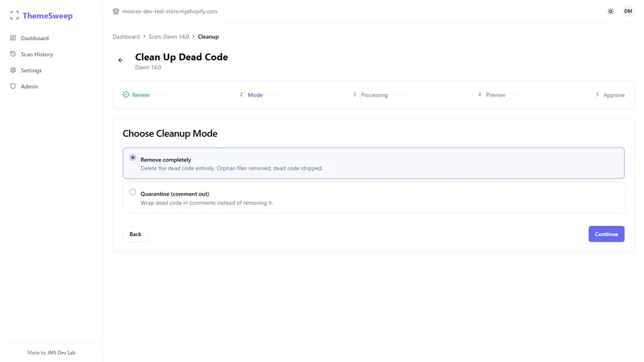Click the Remove completely description text
Viewport: 644px width, 362px height.
coord(231,168)
